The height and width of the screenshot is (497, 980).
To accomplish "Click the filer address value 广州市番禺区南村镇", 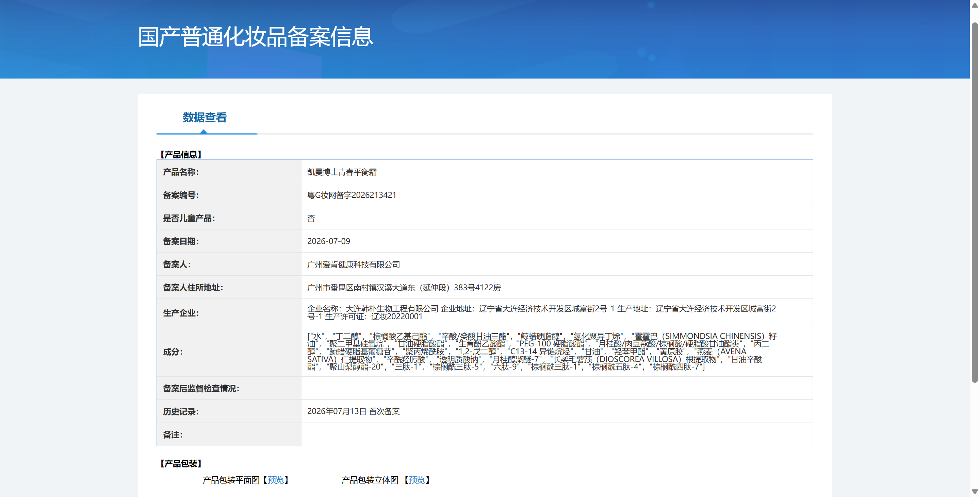I will pos(404,288).
